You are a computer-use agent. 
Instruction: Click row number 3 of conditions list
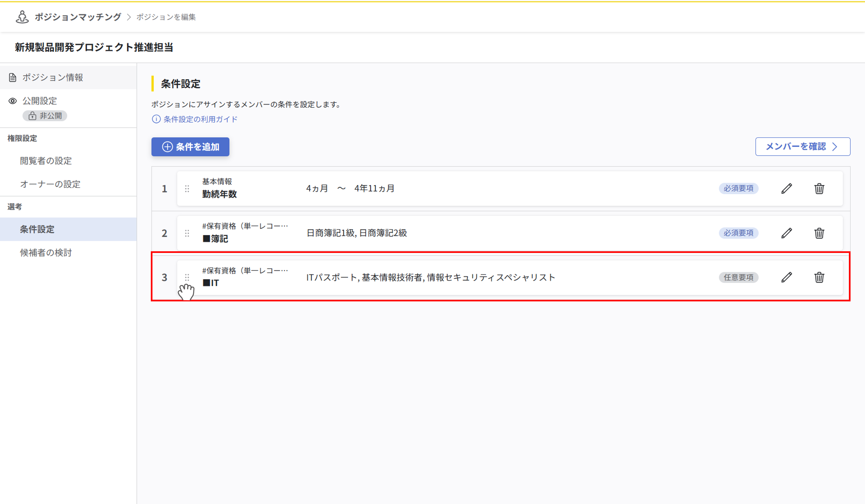(164, 277)
